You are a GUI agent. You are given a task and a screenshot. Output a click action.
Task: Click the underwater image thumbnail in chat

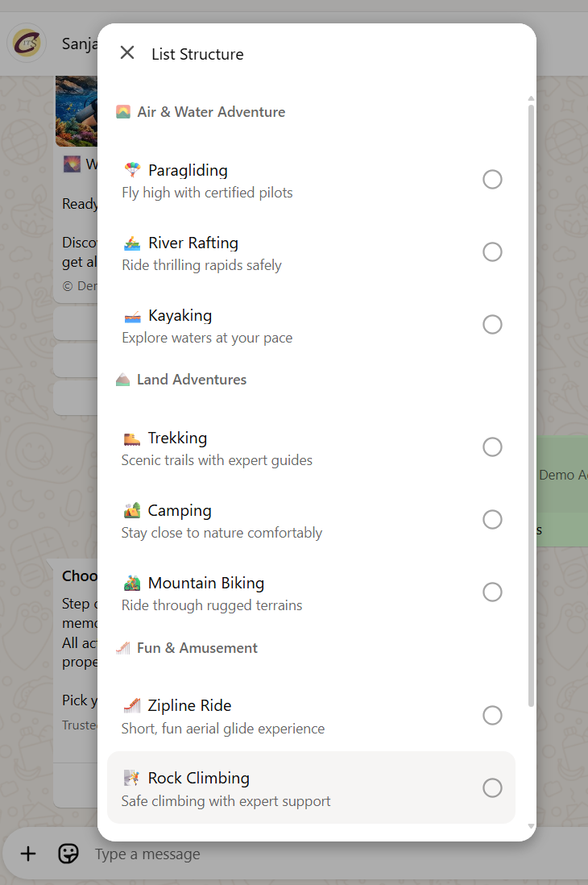pos(77,111)
